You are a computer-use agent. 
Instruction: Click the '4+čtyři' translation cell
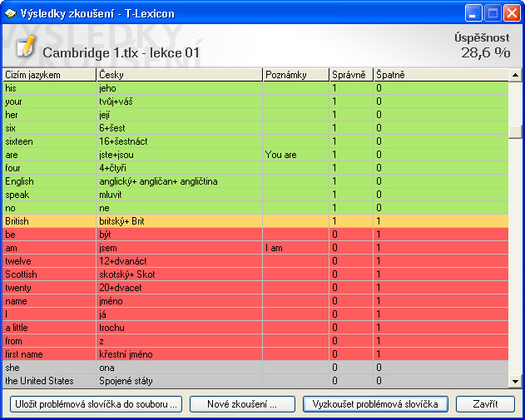coord(180,168)
